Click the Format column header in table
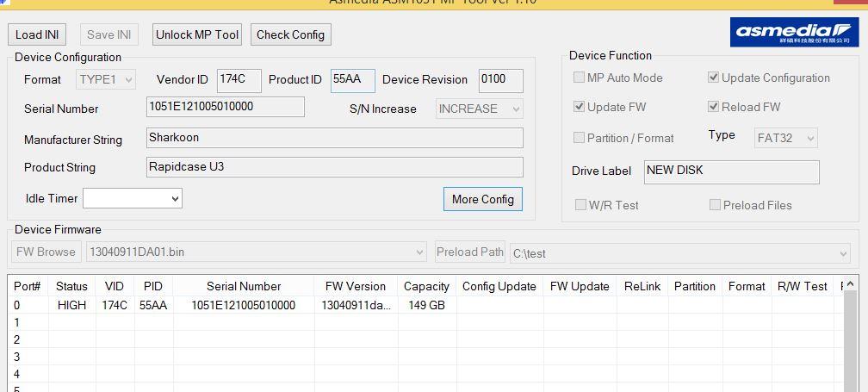Screen dimensions: 868x392 click(x=747, y=286)
